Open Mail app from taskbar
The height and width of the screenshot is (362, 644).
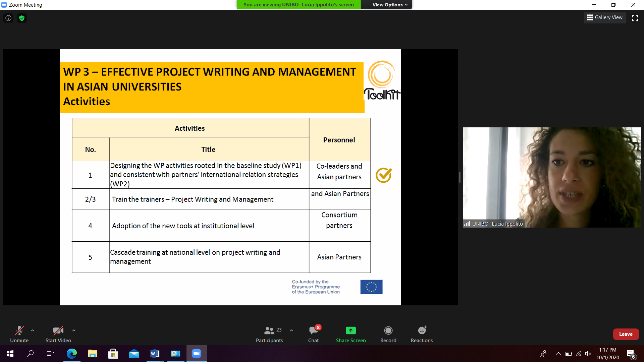pyautogui.click(x=134, y=354)
